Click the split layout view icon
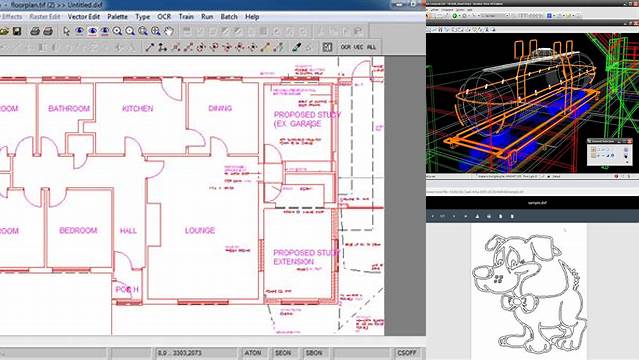 327,47
